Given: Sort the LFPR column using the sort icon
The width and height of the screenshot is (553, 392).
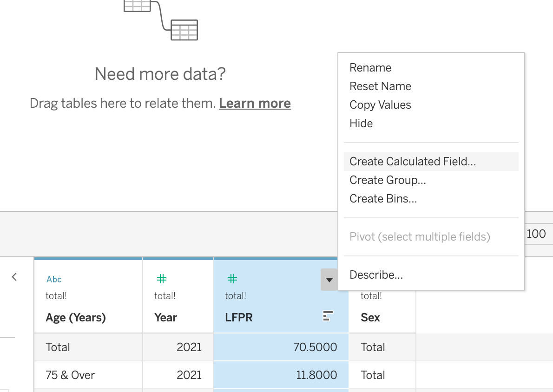Looking at the screenshot, I should [x=328, y=316].
